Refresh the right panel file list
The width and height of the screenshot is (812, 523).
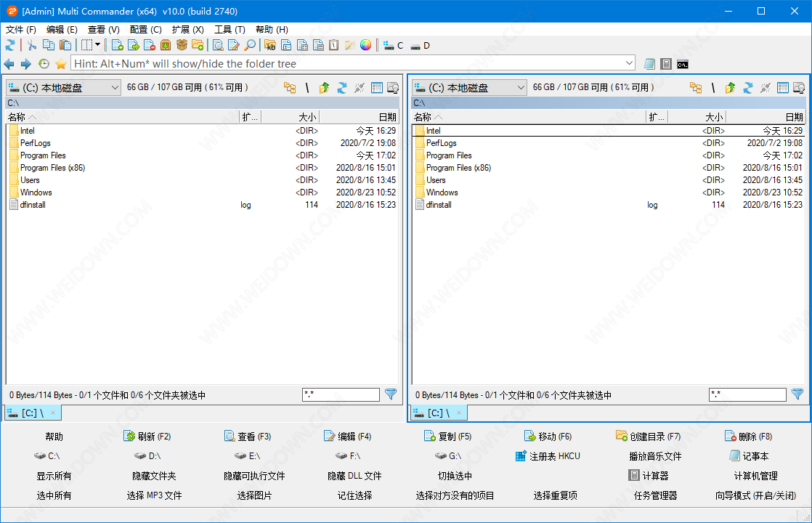[x=748, y=88]
